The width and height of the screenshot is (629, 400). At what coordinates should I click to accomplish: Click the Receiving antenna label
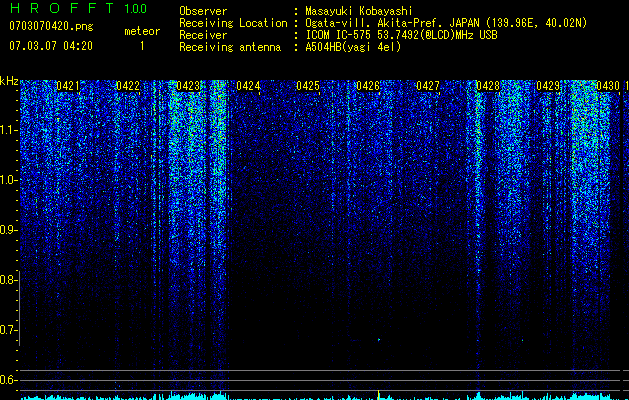point(230,47)
